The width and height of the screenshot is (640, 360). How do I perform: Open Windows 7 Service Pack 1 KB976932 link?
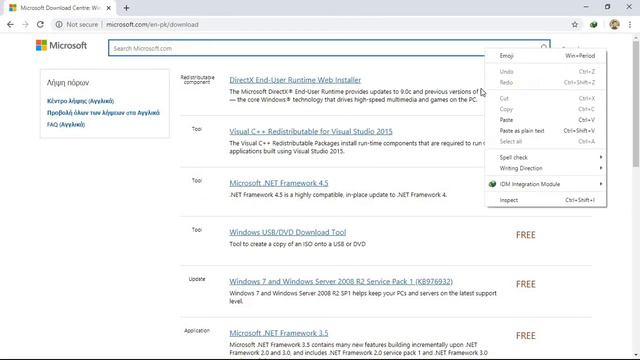tap(341, 282)
